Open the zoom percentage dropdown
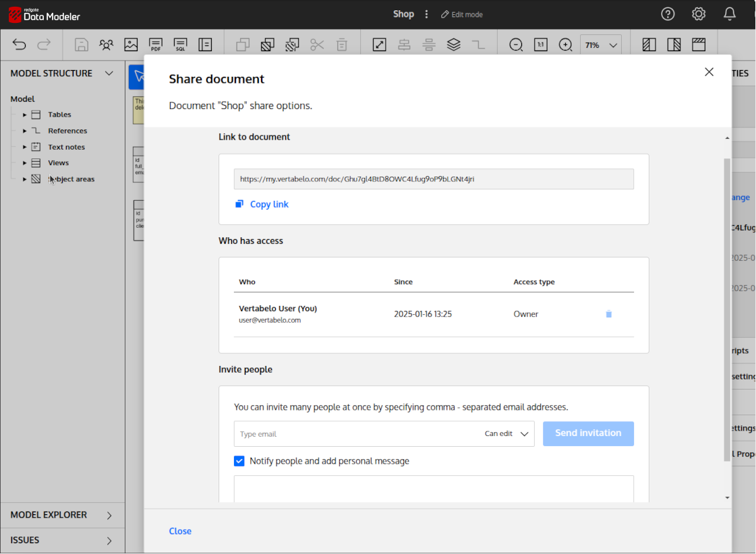This screenshot has height=554, width=756. [600, 44]
